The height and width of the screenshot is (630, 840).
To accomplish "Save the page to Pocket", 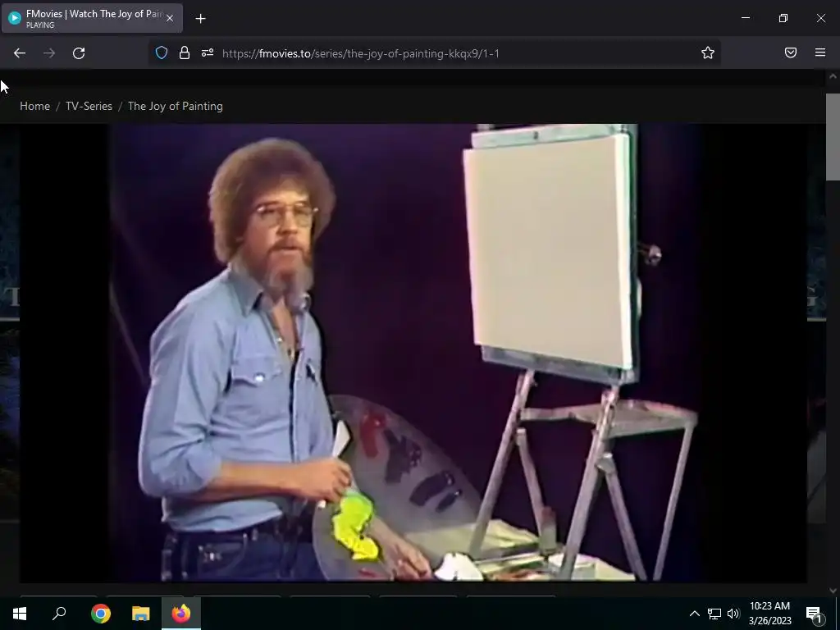I will click(x=791, y=52).
